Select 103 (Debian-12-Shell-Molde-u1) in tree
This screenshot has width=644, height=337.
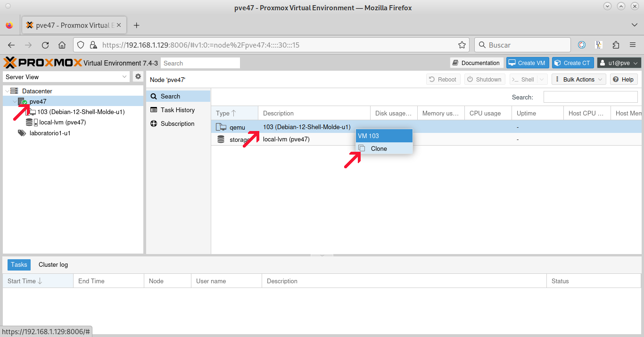[81, 112]
